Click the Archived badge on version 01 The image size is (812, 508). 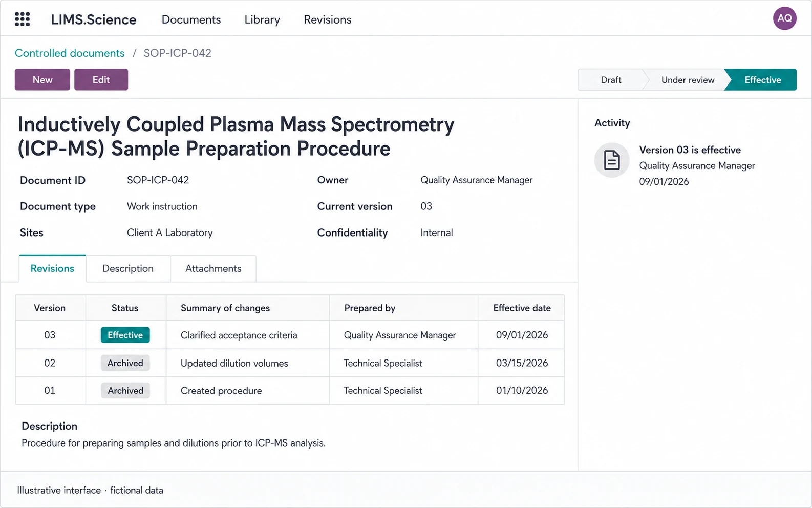[125, 391]
